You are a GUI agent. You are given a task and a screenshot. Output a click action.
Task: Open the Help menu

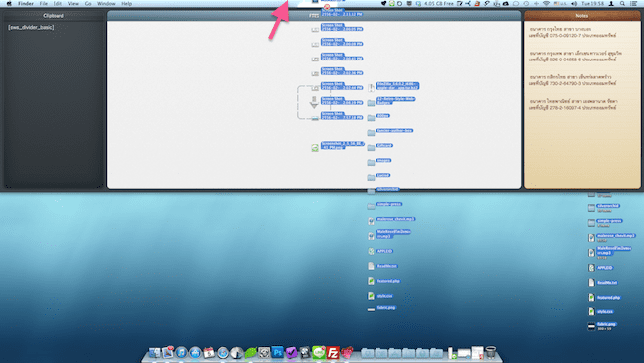click(127, 4)
